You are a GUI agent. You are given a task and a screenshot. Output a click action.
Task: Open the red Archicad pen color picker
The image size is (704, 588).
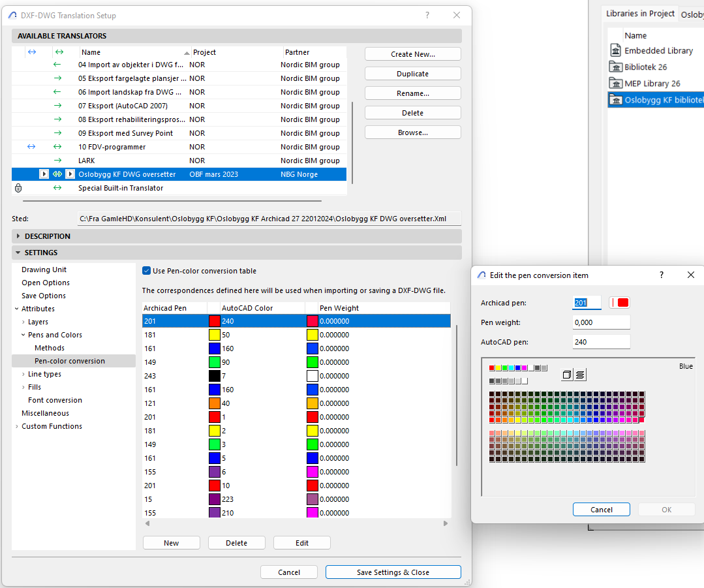[620, 303]
